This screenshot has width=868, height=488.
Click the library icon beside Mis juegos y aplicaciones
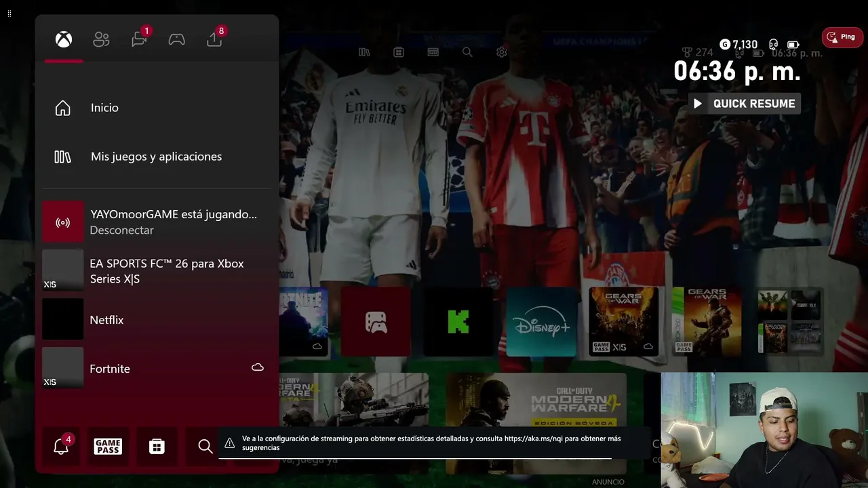click(62, 157)
